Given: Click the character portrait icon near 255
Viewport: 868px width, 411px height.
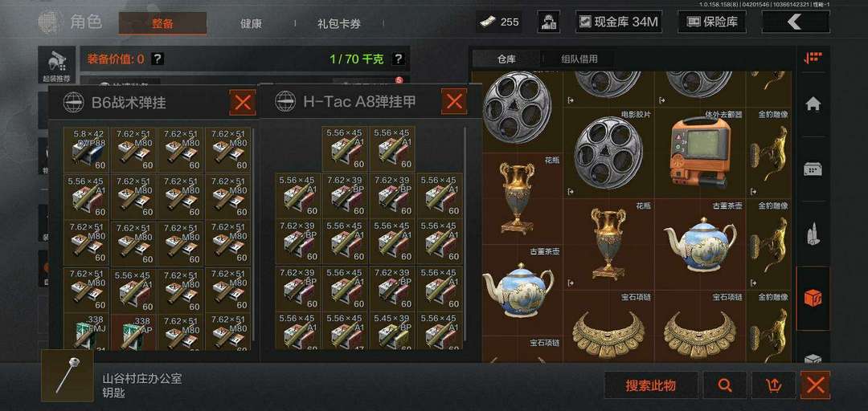Looking at the screenshot, I should point(548,22).
